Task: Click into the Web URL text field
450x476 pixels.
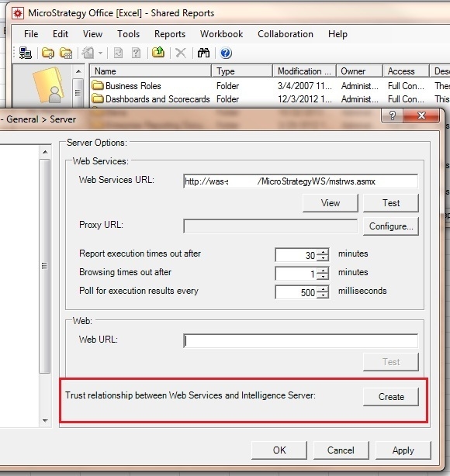Action: point(300,341)
